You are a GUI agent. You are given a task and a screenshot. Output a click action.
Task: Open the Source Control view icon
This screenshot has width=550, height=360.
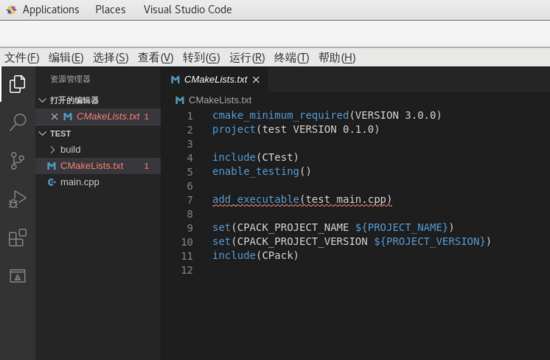[17, 161]
